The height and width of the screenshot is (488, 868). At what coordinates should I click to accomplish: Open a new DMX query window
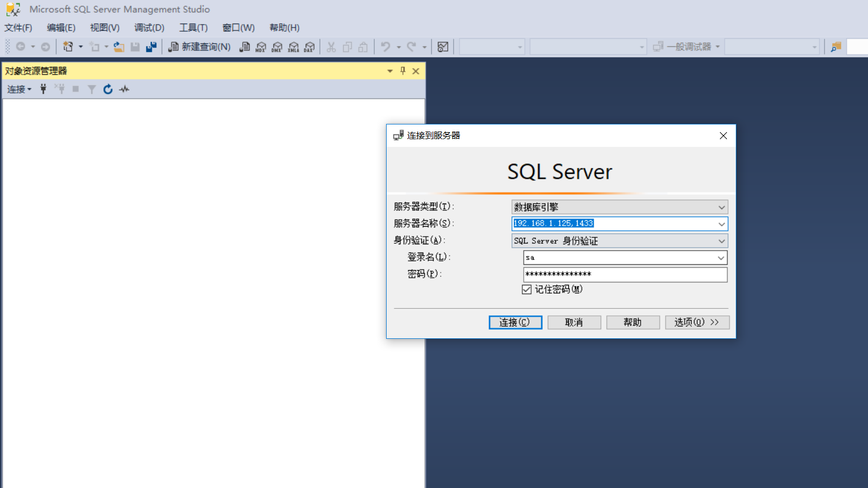(x=277, y=46)
